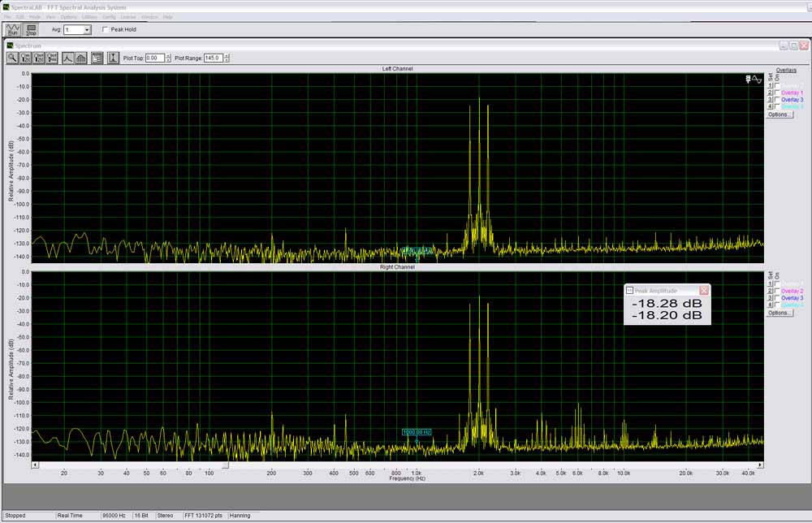This screenshot has width=812, height=523.
Task: Click Set 3 button in left channel overlays
Action: (x=770, y=99)
